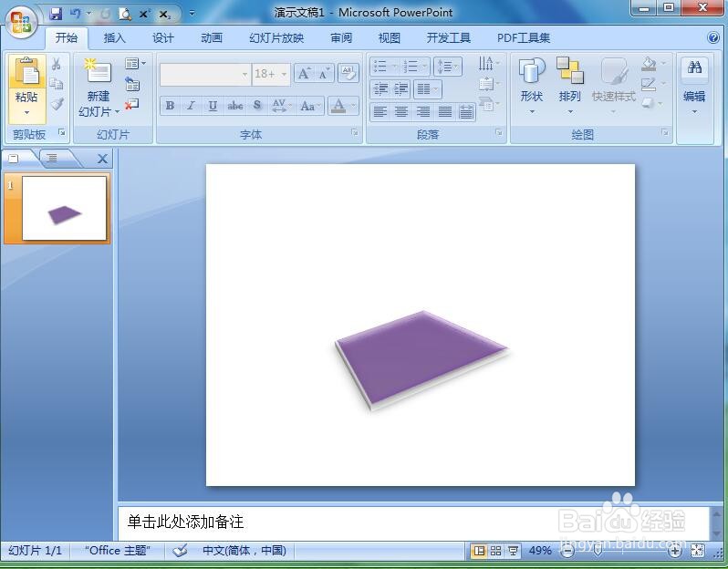Open Quick Styles gallery
This screenshot has width=728, height=569.
pos(614,86)
